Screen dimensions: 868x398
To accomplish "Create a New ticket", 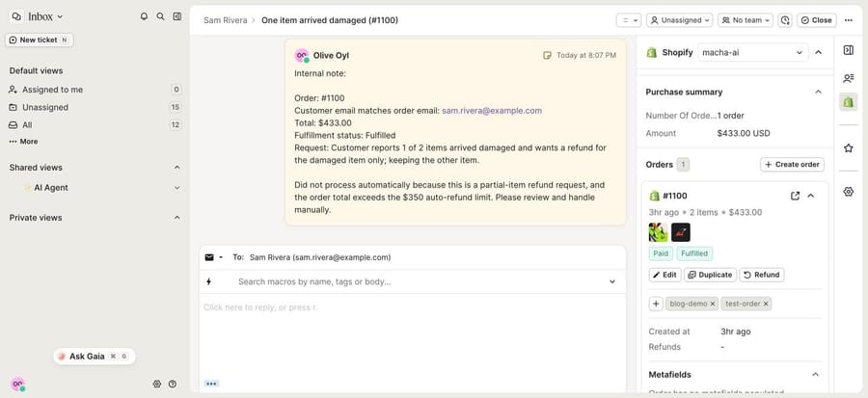I will click(40, 40).
